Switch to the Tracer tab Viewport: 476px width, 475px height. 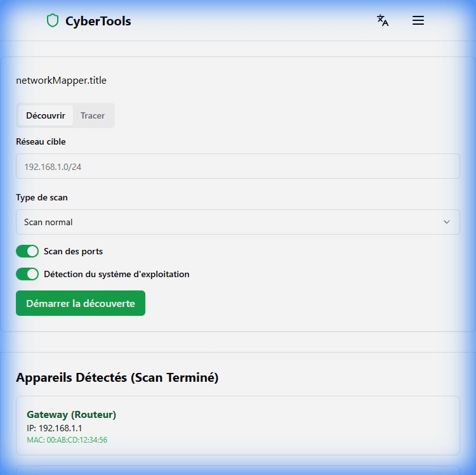93,115
